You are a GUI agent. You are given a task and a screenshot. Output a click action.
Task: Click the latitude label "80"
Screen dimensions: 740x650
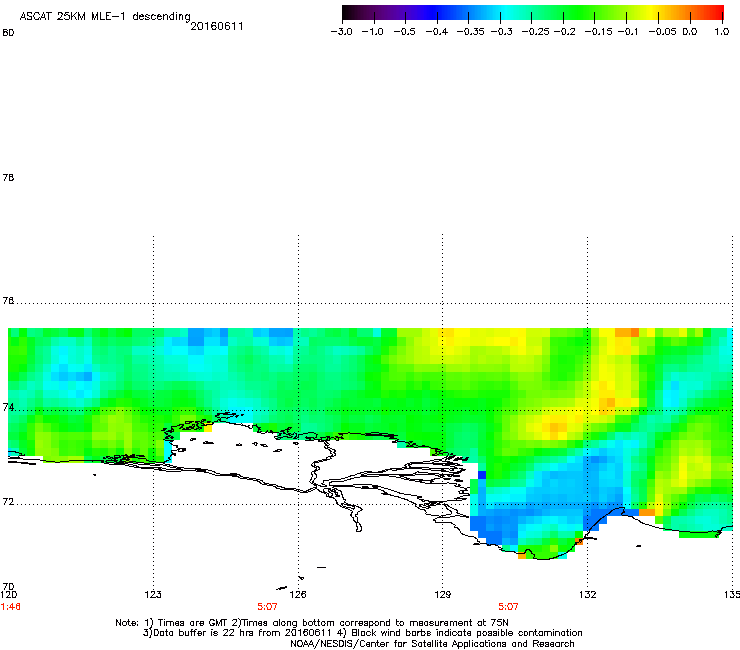8,33
